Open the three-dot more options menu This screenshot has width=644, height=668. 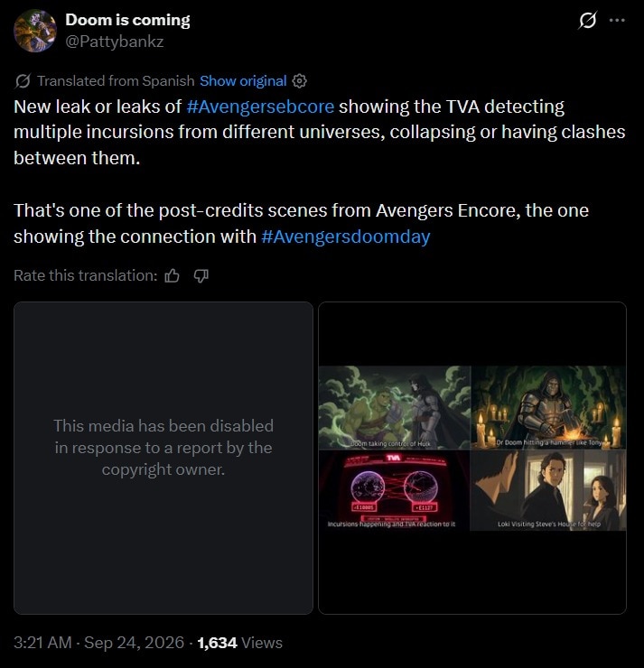[x=617, y=20]
